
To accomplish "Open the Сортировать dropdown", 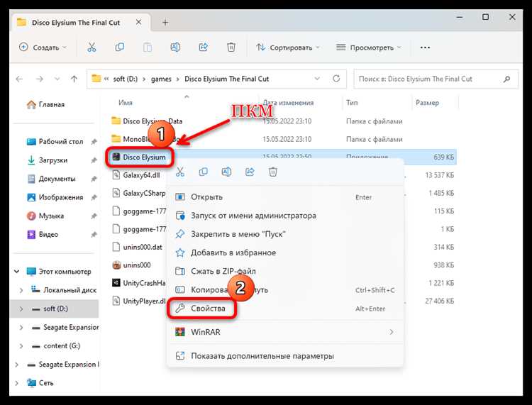I will 288,48.
